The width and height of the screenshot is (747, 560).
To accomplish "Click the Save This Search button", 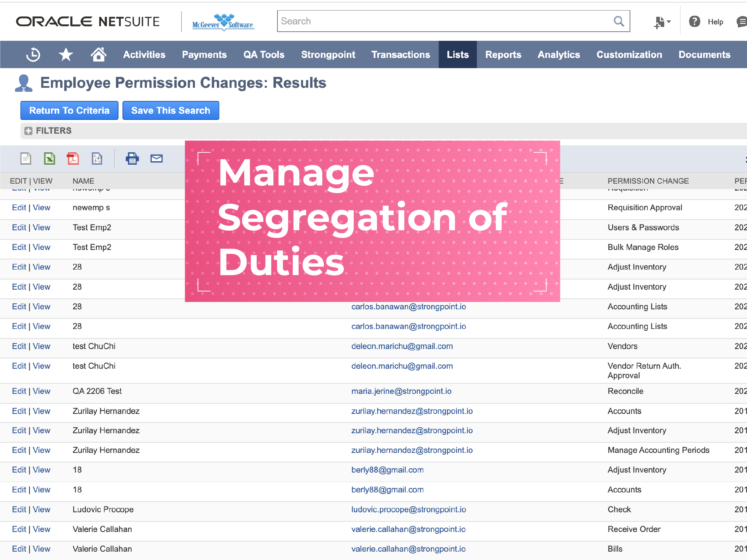I will 171,110.
